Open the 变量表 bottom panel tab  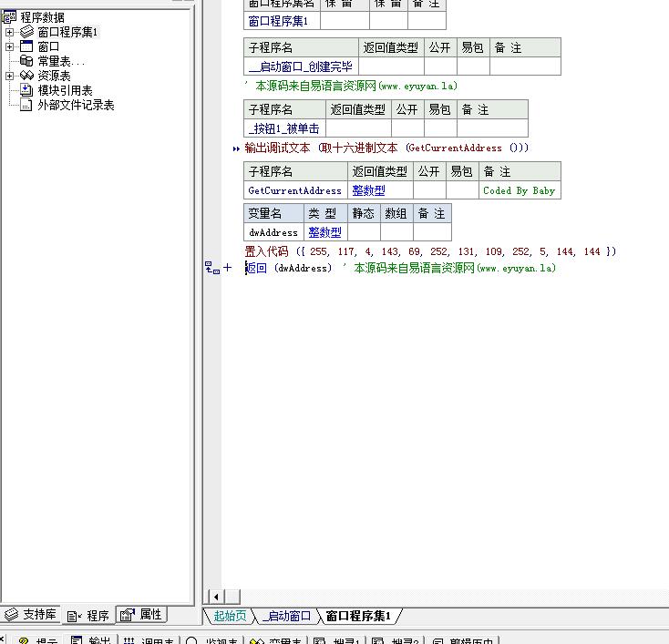click(x=275, y=639)
